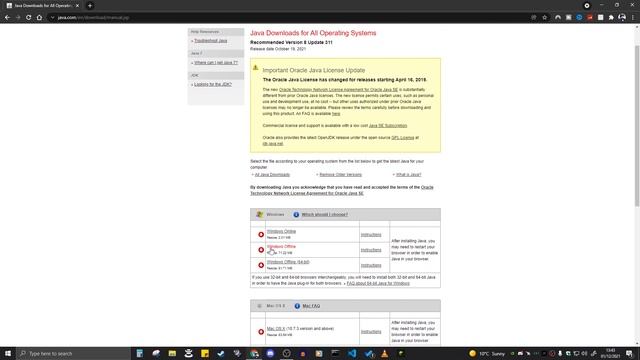The height and width of the screenshot is (360, 640).
Task: Bookmark this page with the star icon
Action: pyautogui.click(x=544, y=18)
